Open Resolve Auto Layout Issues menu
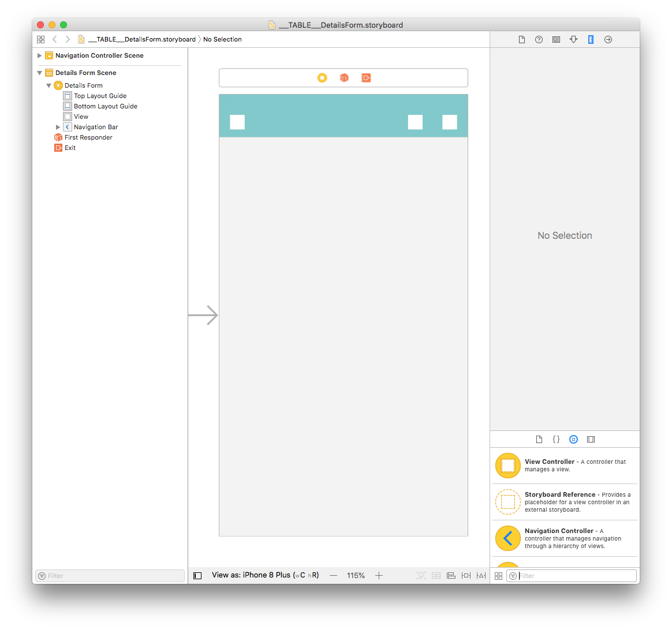Image resolution: width=672 pixels, height=630 pixels. [x=481, y=576]
